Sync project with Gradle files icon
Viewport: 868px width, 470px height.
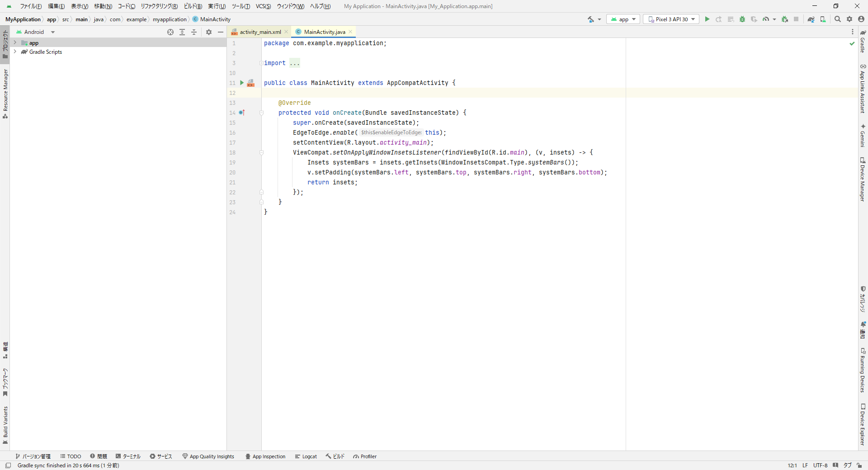click(x=811, y=19)
